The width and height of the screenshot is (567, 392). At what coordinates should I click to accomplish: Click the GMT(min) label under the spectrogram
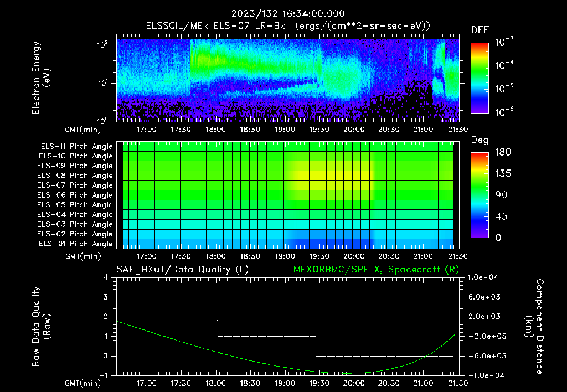pos(83,130)
